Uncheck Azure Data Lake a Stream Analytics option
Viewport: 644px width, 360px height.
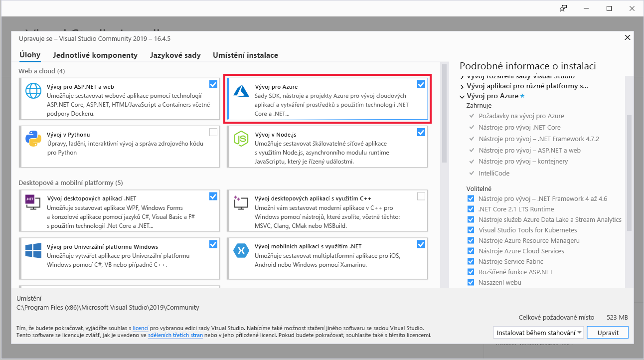[471, 219]
